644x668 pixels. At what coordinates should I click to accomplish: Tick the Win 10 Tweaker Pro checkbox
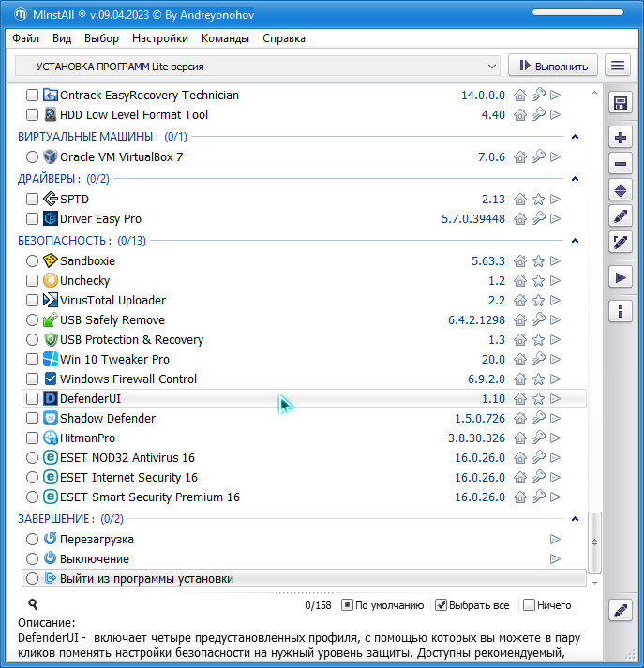(x=33, y=360)
